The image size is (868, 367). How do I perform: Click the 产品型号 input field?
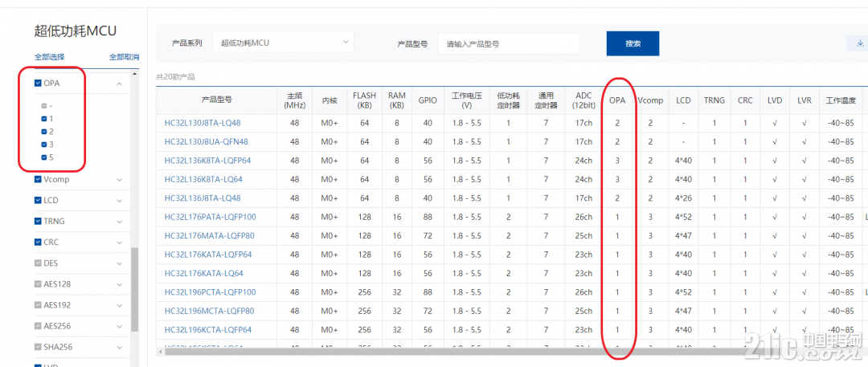(508, 43)
